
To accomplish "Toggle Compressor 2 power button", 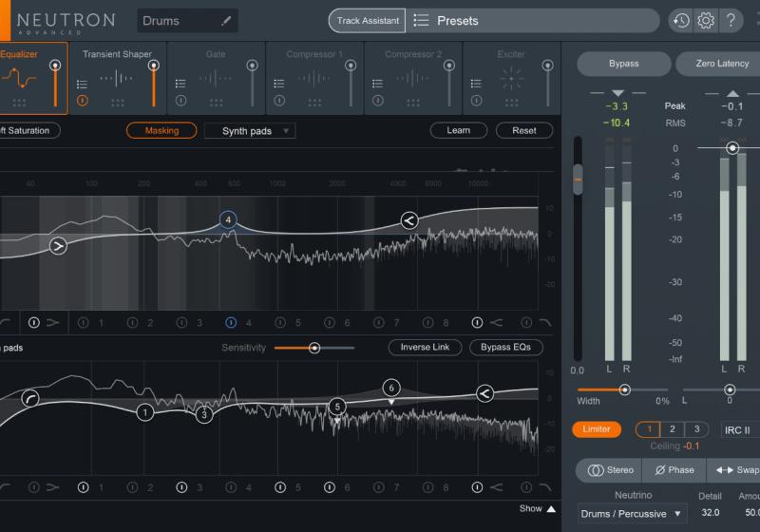I will pos(378,101).
